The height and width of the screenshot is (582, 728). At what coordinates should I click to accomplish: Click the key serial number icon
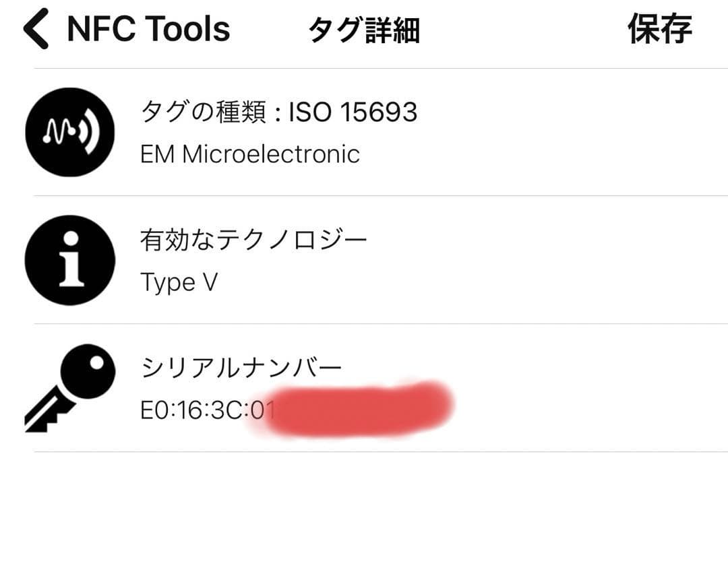tap(69, 387)
